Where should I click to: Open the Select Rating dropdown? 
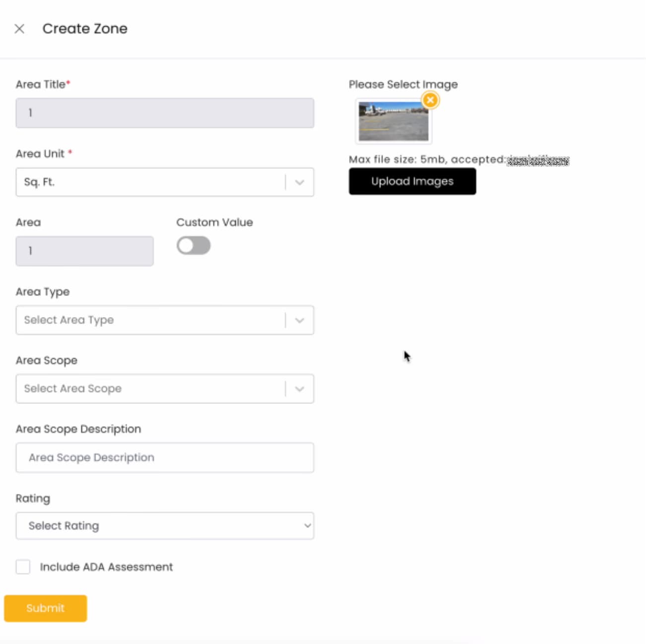[x=165, y=526]
